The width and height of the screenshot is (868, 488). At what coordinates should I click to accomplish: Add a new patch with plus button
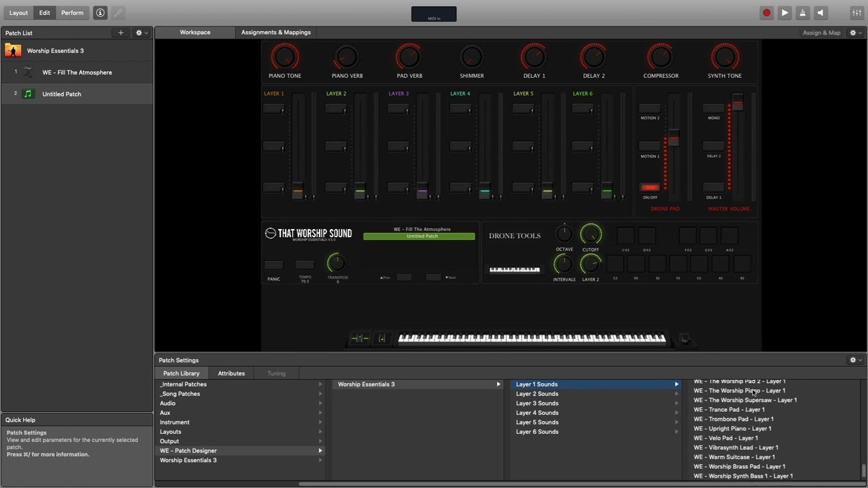(121, 33)
